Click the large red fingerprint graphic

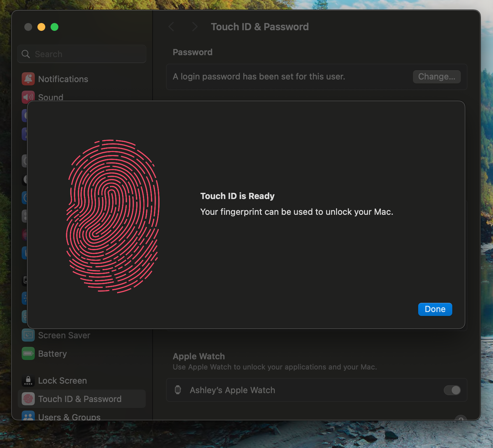(x=113, y=216)
